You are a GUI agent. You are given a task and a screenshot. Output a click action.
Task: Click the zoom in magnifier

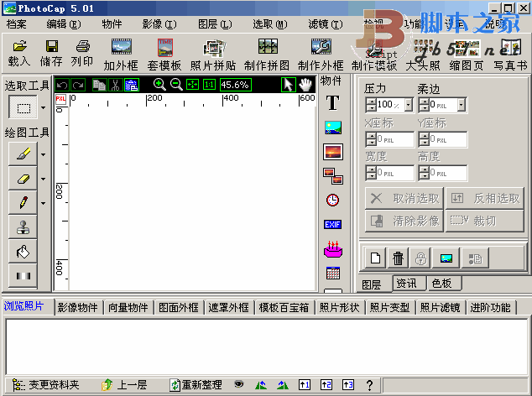[159, 85]
